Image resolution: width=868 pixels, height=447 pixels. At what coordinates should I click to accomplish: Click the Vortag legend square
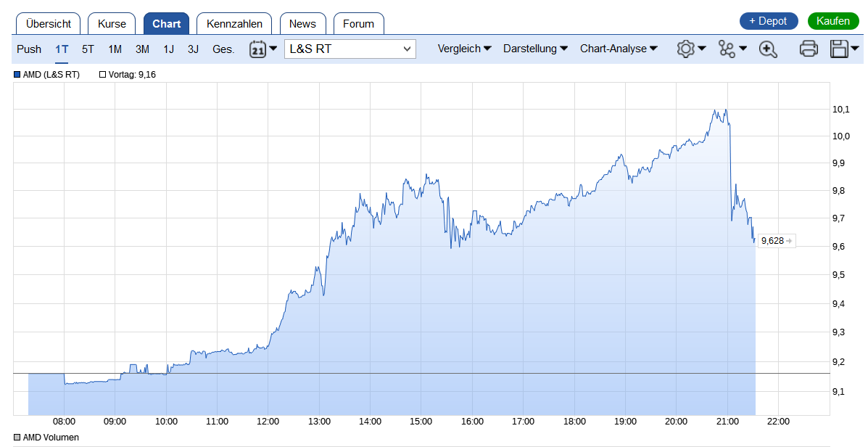pyautogui.click(x=102, y=74)
